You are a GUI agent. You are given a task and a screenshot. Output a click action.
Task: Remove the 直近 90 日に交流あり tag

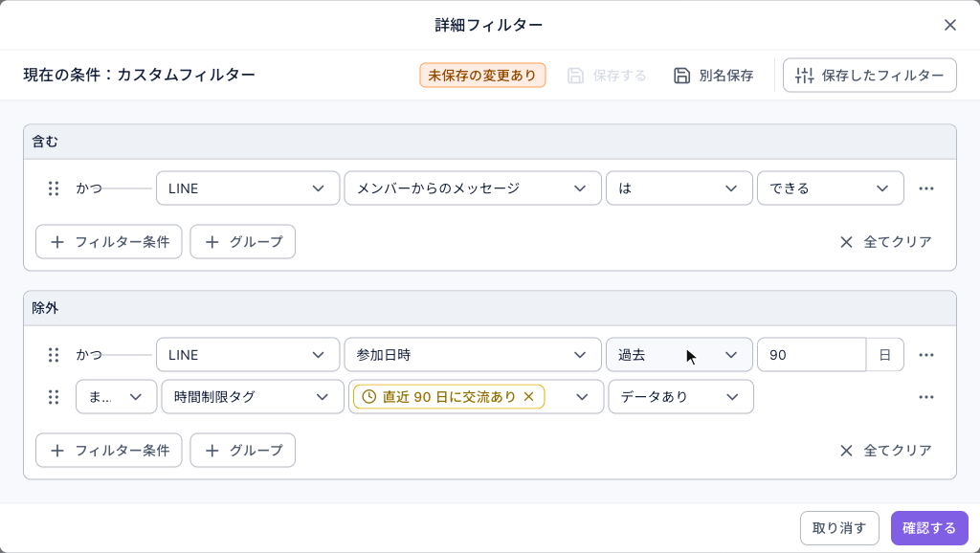click(528, 397)
